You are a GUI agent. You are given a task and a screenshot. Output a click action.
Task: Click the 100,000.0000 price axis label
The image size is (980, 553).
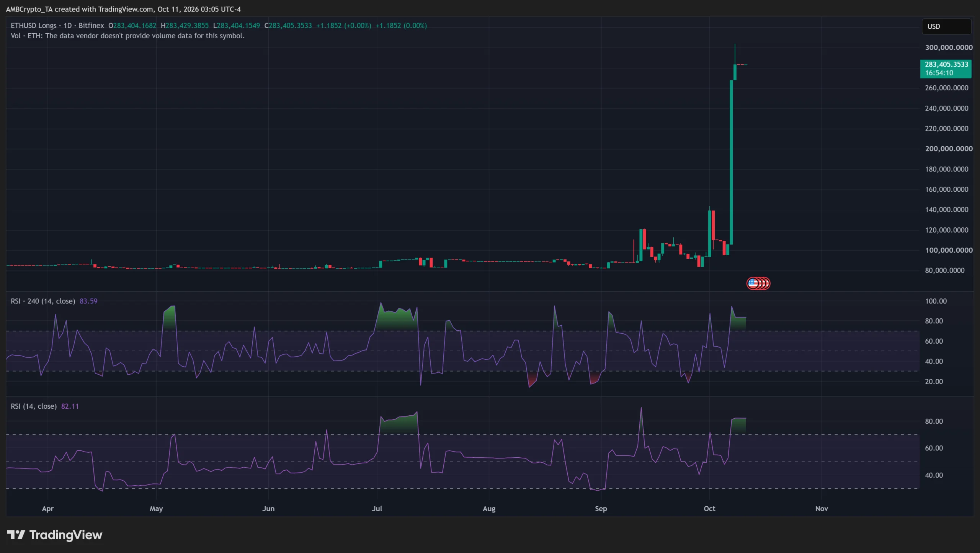coord(949,250)
